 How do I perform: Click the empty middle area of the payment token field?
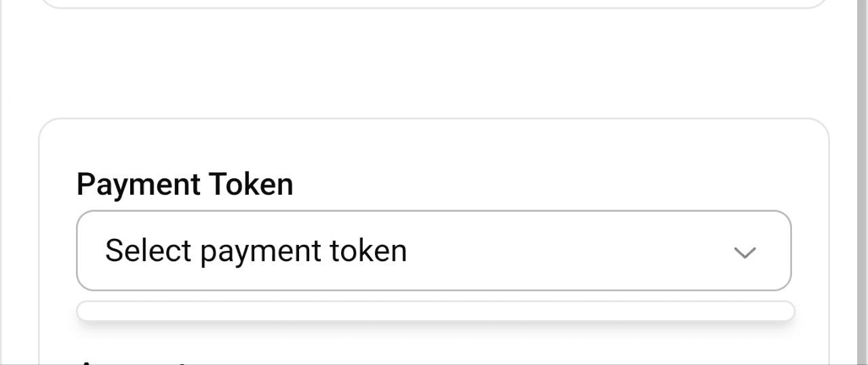click(556, 251)
